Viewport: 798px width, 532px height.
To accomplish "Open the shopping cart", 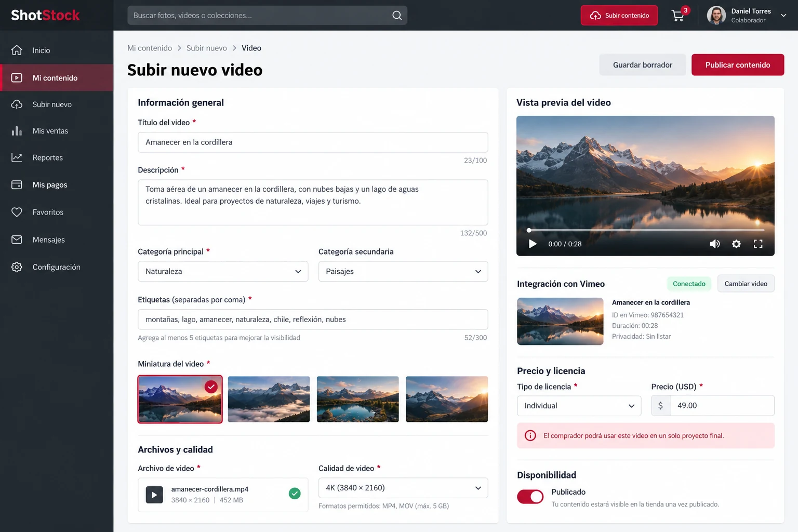I will pyautogui.click(x=678, y=16).
